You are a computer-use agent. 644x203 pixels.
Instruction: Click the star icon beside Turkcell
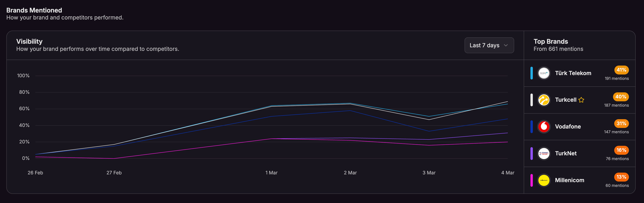[x=581, y=100]
